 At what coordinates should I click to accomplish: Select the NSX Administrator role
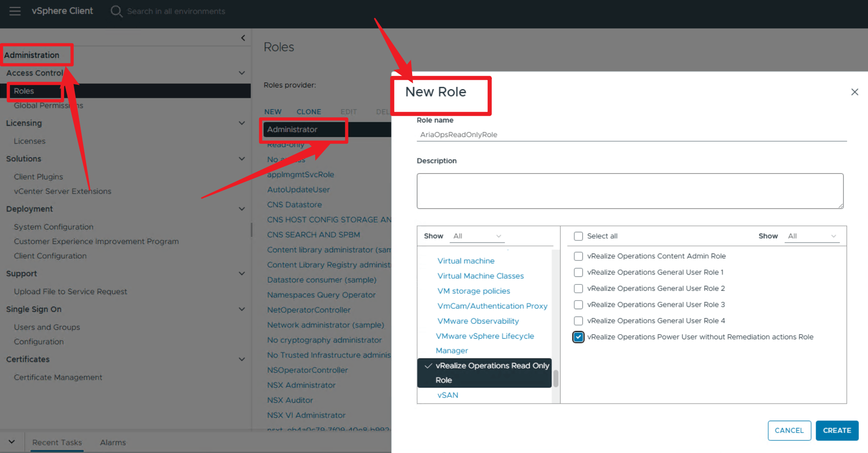coord(301,385)
